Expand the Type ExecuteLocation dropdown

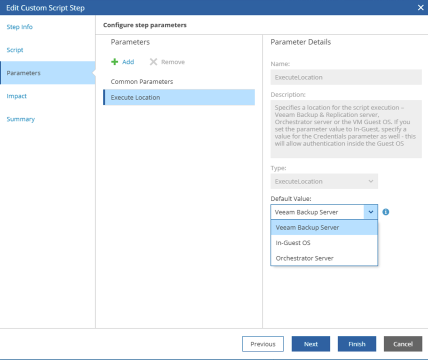pos(371,181)
